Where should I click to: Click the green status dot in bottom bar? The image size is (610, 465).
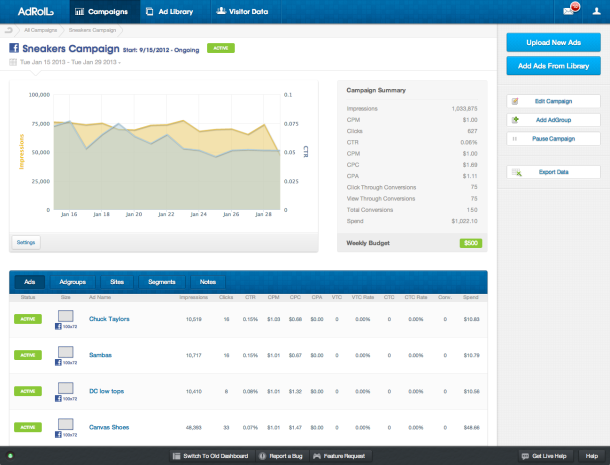[10, 456]
